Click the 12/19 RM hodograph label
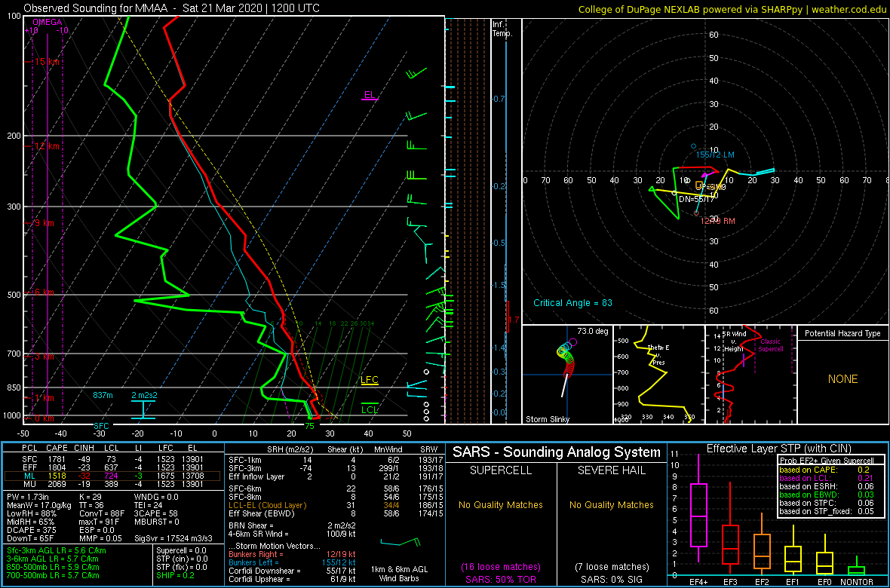 pos(719,220)
